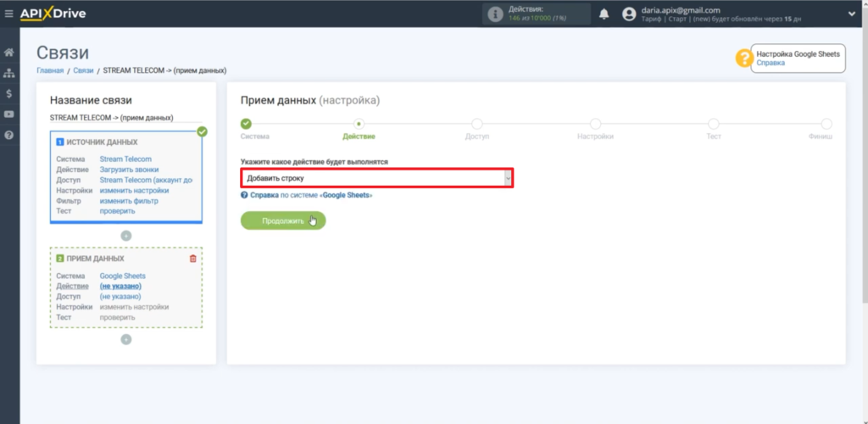Click the plus icon between source and receiver blocks
The height and width of the screenshot is (424, 868).
pyautogui.click(x=125, y=235)
